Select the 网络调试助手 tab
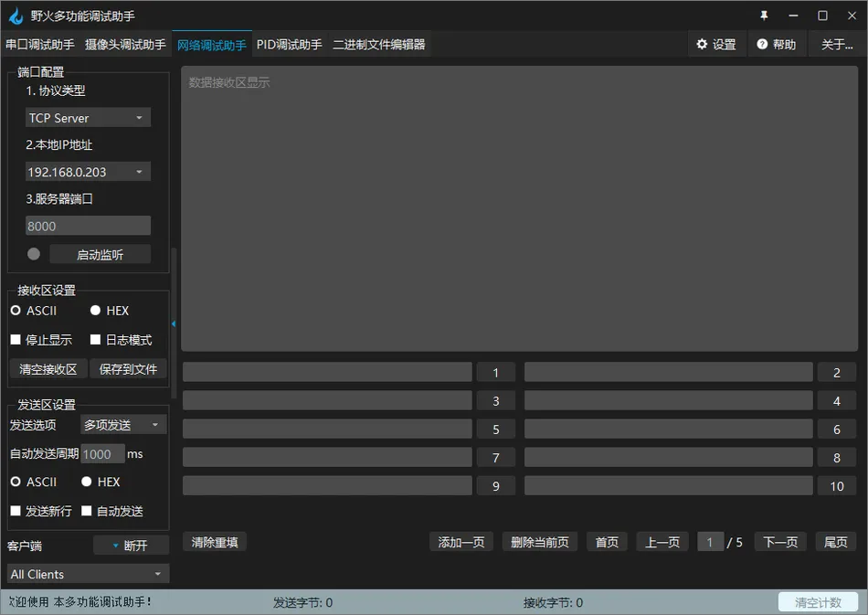The width and height of the screenshot is (868, 615). coord(212,45)
